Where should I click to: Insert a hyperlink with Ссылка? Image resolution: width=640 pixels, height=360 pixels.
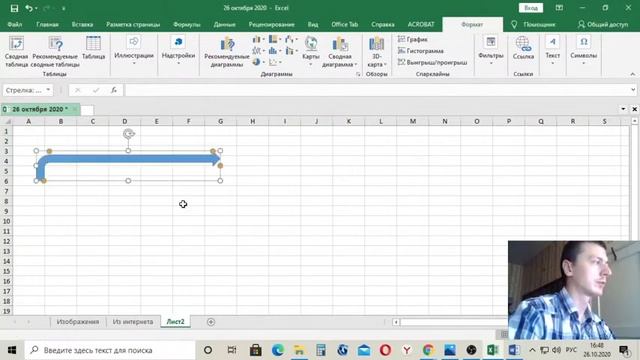coord(523,48)
